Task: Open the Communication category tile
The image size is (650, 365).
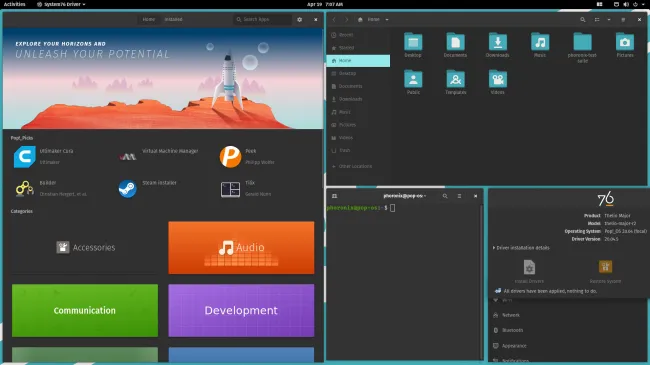Action: coord(85,310)
